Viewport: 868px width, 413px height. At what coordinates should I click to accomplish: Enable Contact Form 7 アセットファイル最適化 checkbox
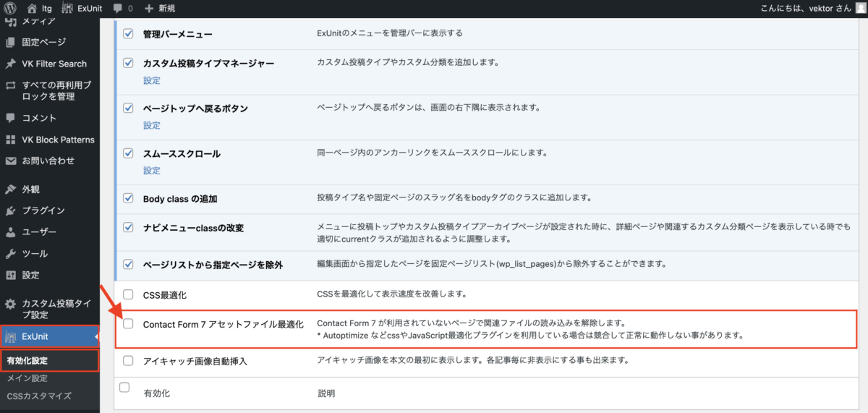(x=129, y=324)
